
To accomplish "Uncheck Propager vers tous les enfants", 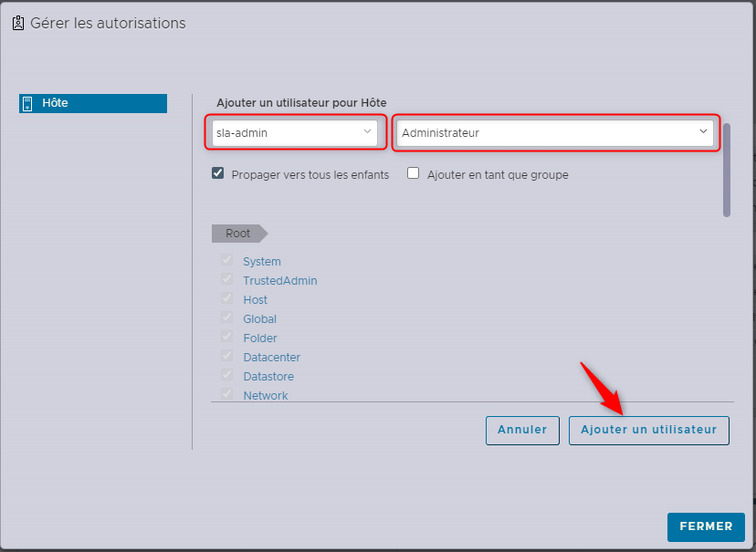I will 218,173.
